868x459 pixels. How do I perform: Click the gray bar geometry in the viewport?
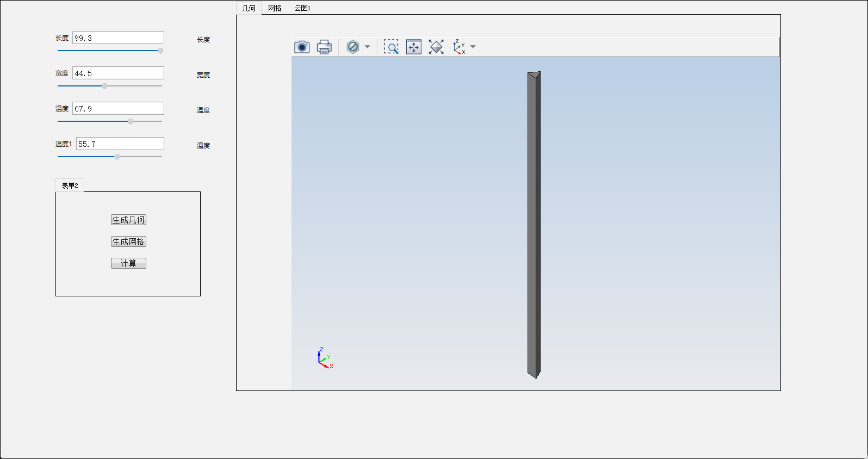click(x=534, y=225)
